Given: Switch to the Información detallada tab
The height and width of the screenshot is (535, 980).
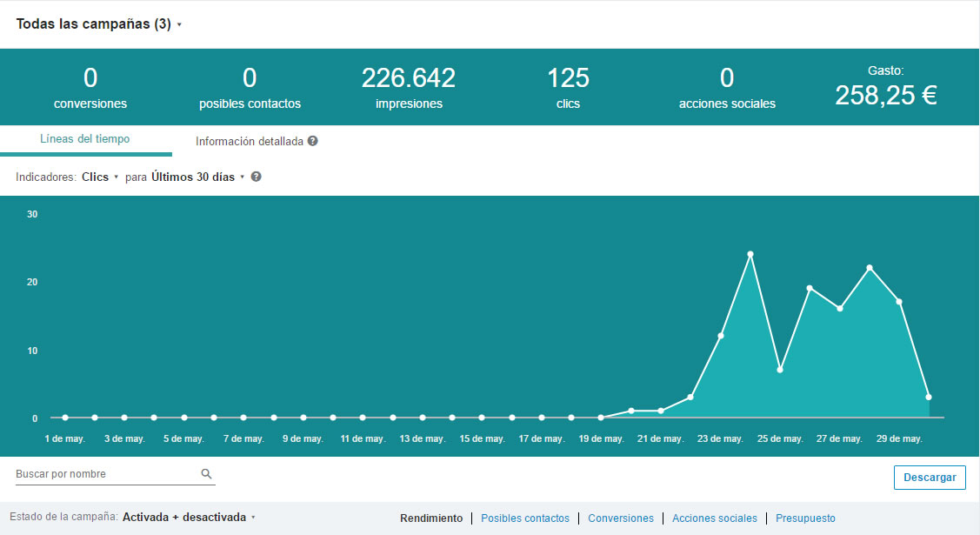Looking at the screenshot, I should (x=250, y=141).
